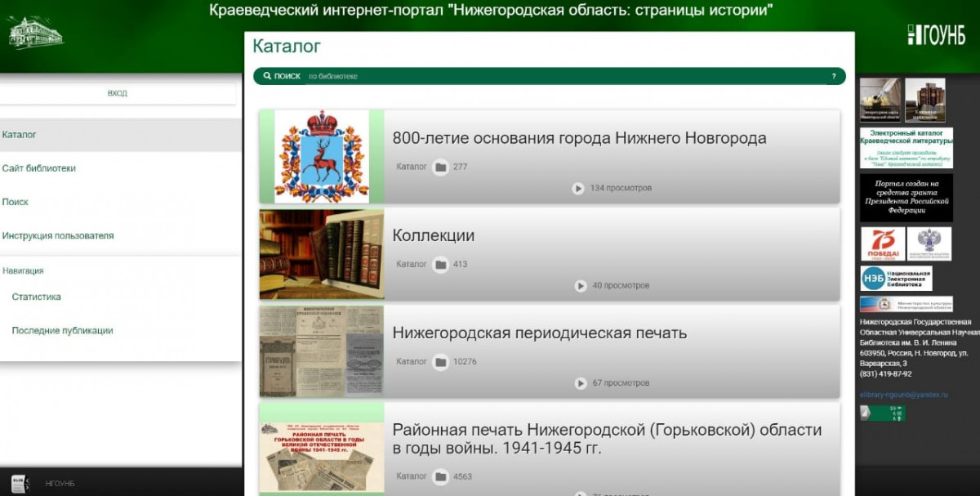980x496 pixels.
Task: Click the ELiS icon in footer
Action: pyautogui.click(x=20, y=483)
